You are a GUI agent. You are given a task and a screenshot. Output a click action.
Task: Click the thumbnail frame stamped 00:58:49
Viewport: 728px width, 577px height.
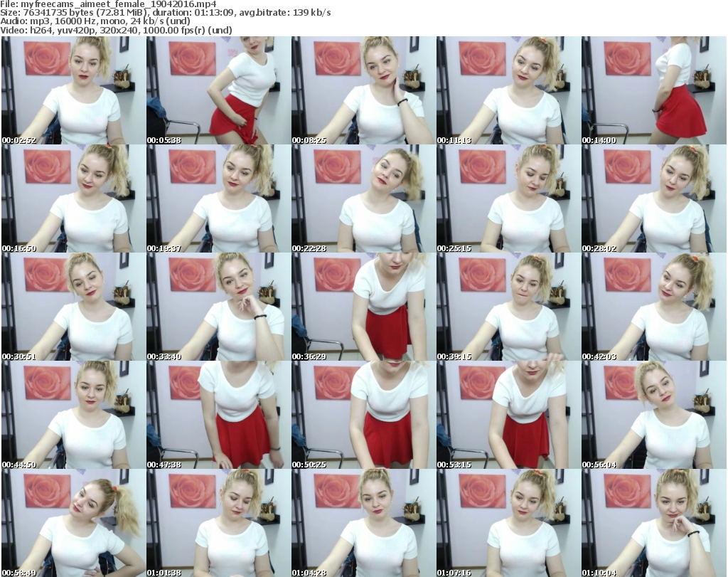click(x=73, y=523)
